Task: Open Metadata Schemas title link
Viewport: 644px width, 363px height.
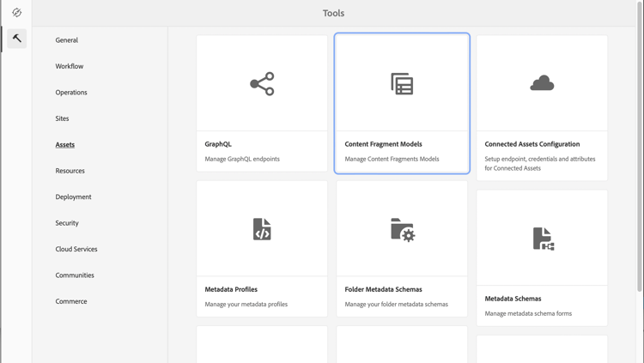Action: (513, 299)
